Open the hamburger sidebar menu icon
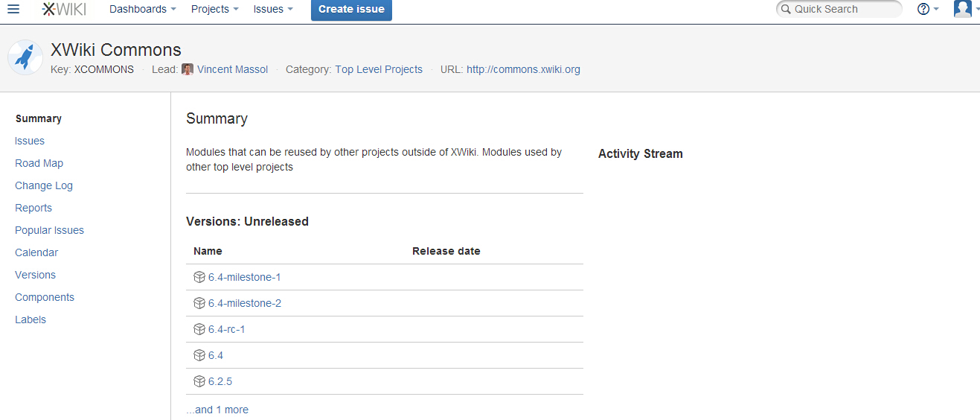 [x=13, y=9]
